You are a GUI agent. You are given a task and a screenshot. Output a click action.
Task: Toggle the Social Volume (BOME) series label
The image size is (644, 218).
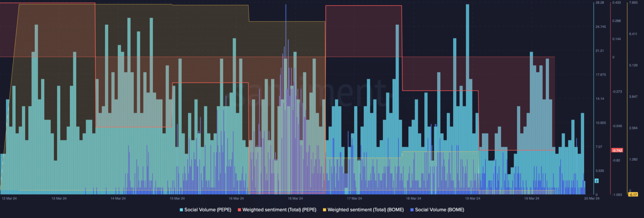pyautogui.click(x=439, y=209)
